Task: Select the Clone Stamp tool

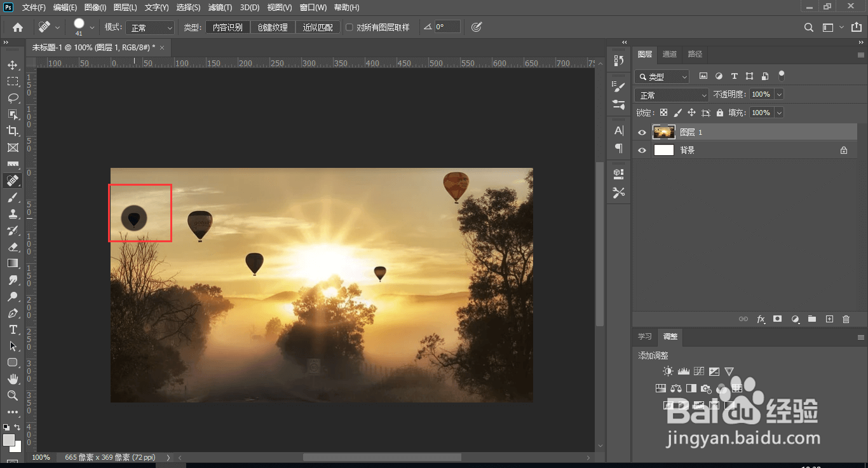Action: click(13, 214)
